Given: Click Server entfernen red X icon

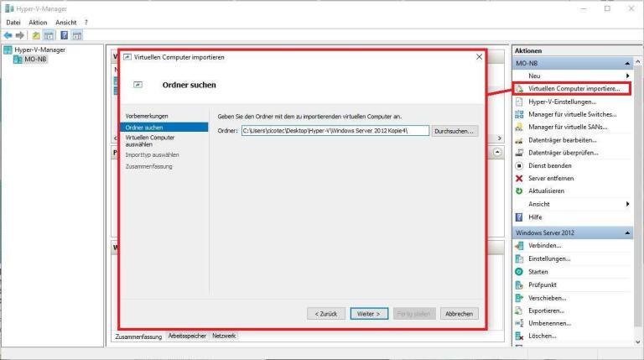Looking at the screenshot, I should 520,179.
